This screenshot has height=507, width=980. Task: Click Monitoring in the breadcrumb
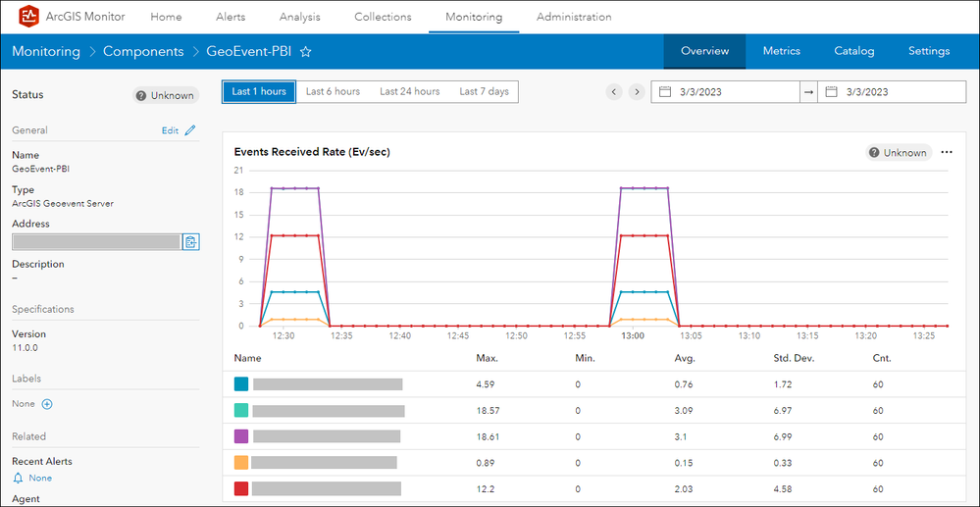46,51
